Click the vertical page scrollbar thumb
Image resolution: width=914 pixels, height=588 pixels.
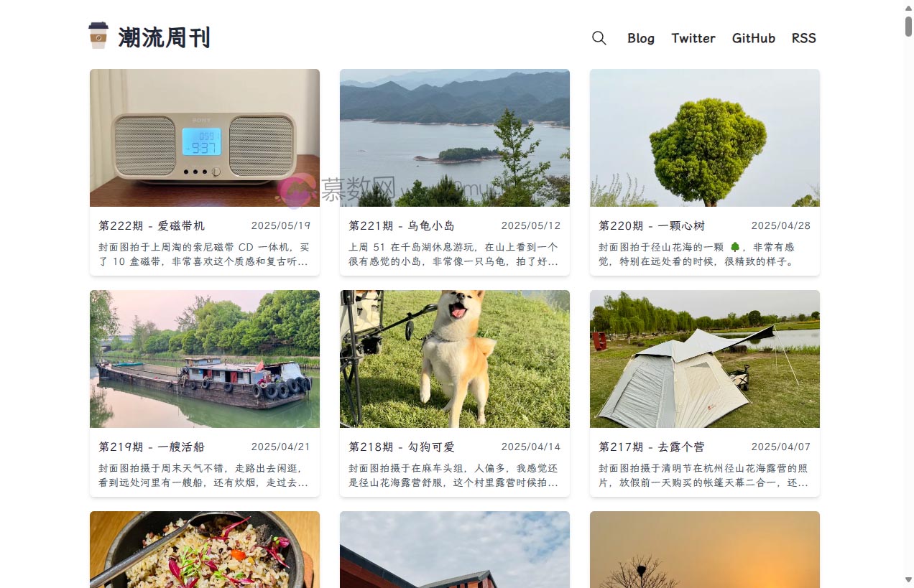908,26
